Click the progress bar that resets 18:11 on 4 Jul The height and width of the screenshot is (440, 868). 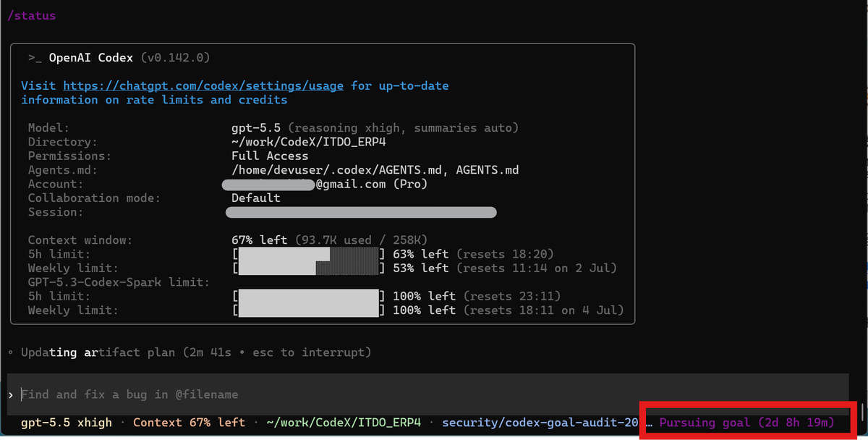pyautogui.click(x=309, y=310)
